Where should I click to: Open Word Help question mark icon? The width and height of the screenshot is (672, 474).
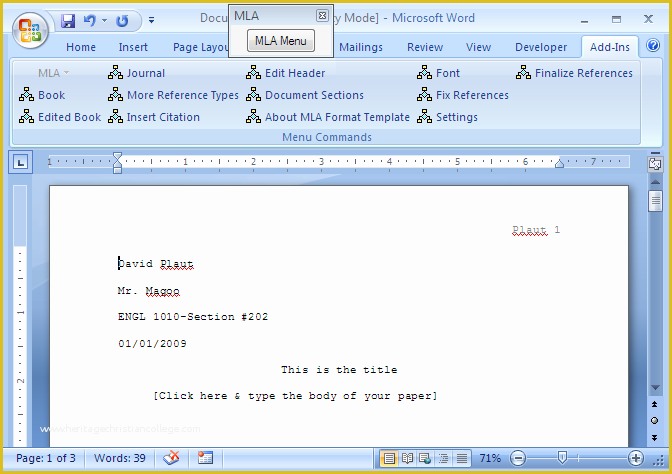coord(653,45)
